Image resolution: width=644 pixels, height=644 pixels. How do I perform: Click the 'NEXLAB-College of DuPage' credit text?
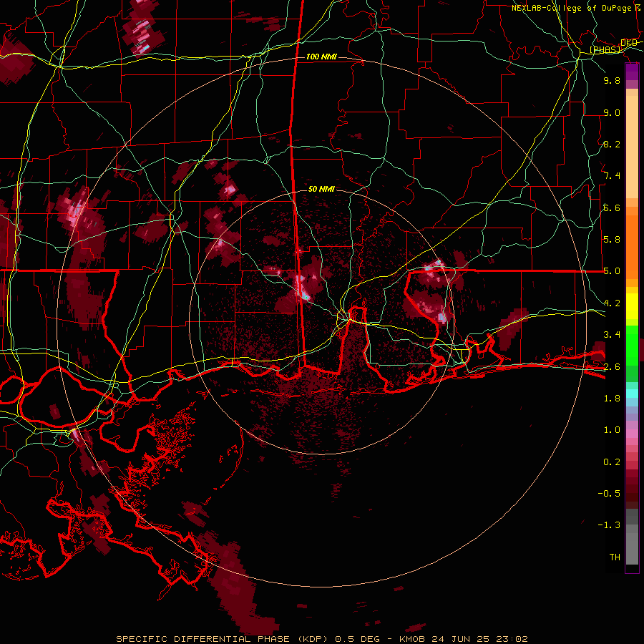point(572,8)
